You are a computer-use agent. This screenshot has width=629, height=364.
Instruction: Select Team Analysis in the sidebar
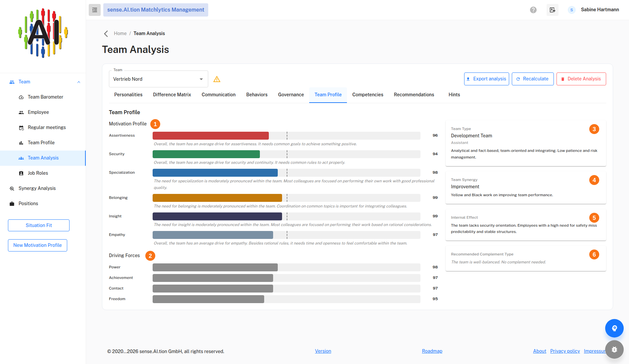pos(43,158)
